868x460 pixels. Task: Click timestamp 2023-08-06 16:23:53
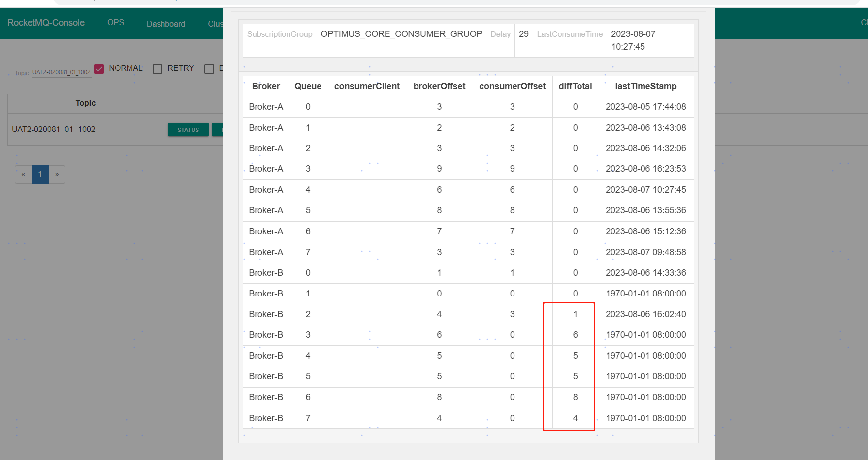(x=646, y=169)
